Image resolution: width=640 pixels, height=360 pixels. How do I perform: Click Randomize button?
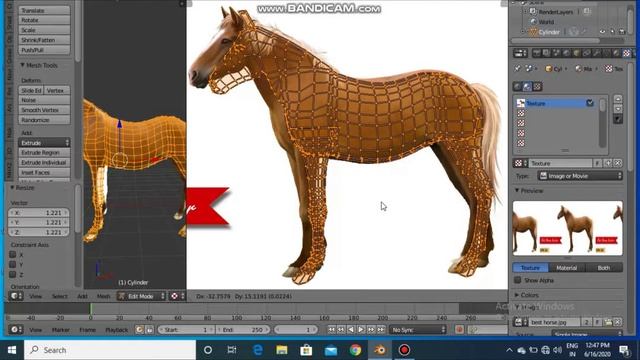click(44, 120)
